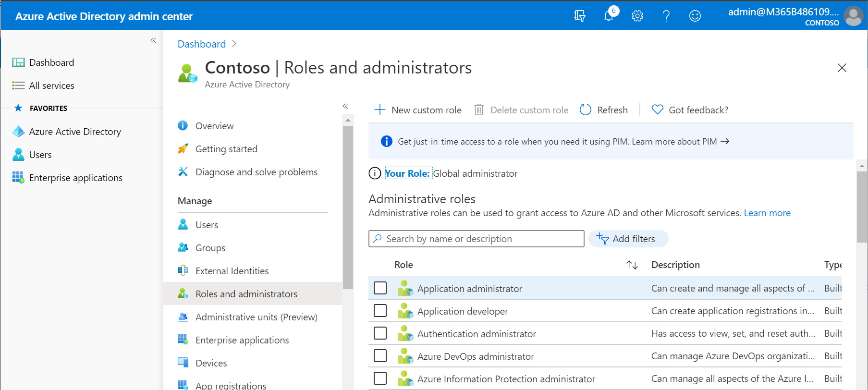
Task: Click the blade menu scrollbar thumb
Action: point(348,207)
